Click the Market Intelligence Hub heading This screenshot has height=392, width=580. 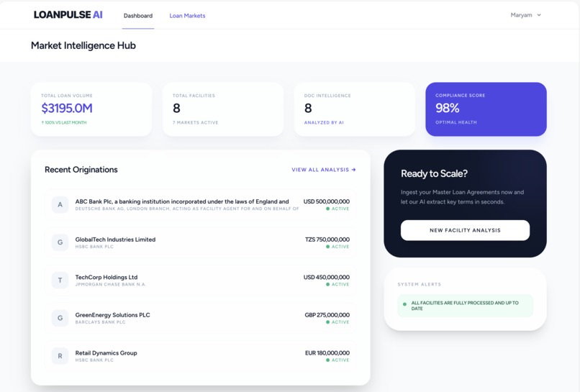[x=83, y=45]
